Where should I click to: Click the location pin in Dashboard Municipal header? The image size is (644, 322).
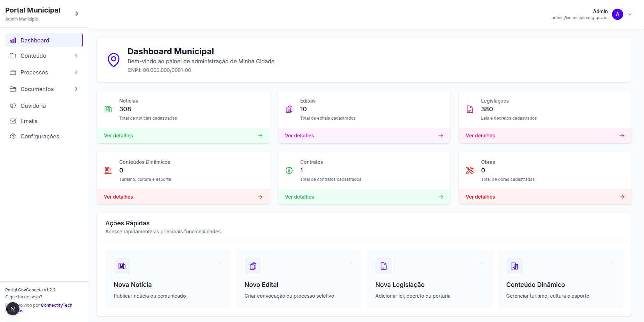tap(113, 59)
